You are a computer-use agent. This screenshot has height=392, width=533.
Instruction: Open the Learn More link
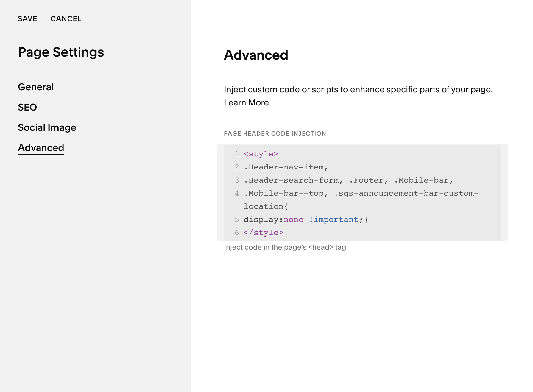coord(246,103)
